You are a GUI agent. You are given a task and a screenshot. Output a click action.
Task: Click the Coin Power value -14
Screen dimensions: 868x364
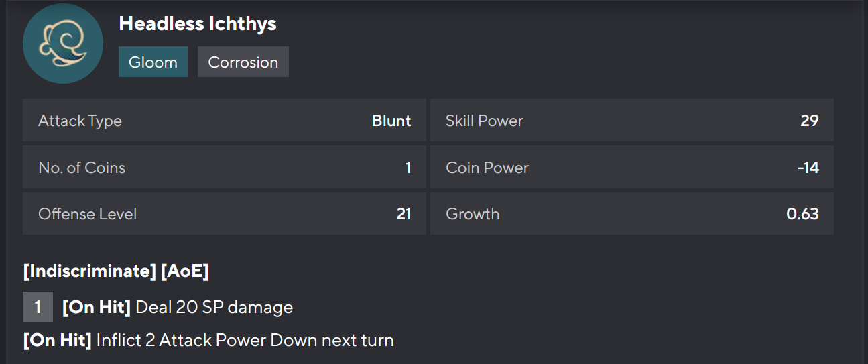(x=808, y=167)
